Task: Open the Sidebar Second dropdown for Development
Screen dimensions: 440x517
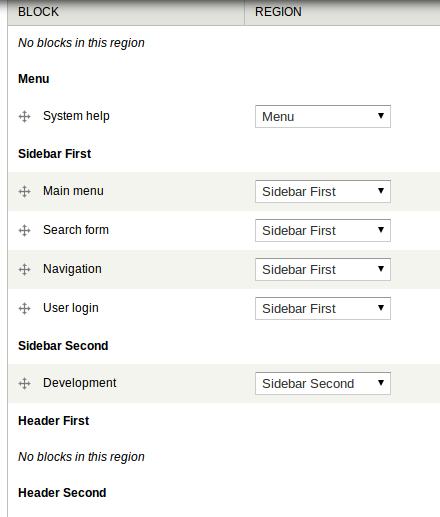Action: [323, 383]
